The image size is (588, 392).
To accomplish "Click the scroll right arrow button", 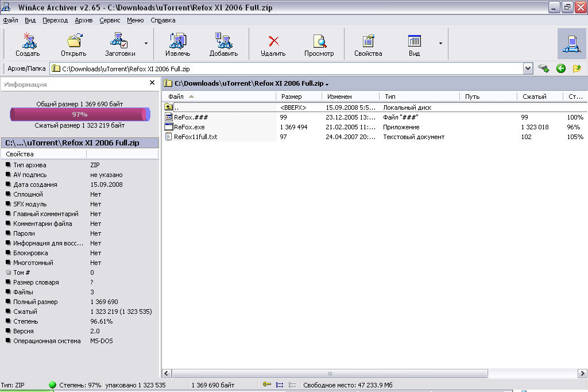I will (582, 373).
